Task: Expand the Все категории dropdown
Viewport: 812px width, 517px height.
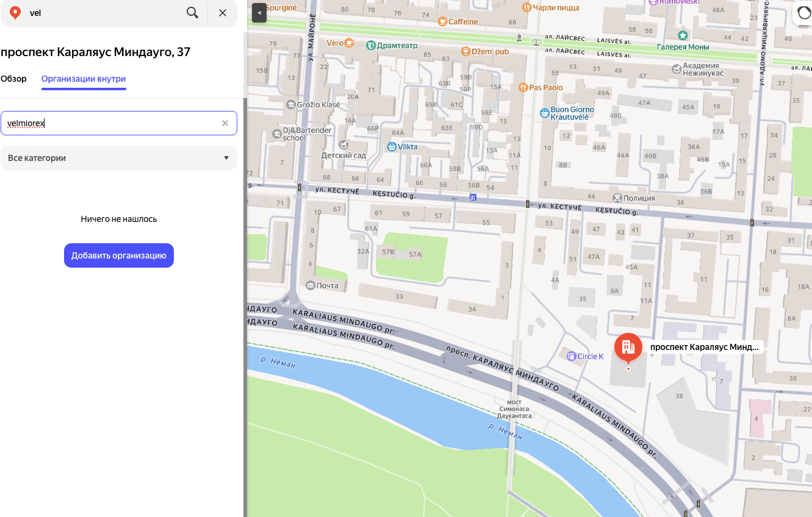Action: pyautogui.click(x=119, y=158)
